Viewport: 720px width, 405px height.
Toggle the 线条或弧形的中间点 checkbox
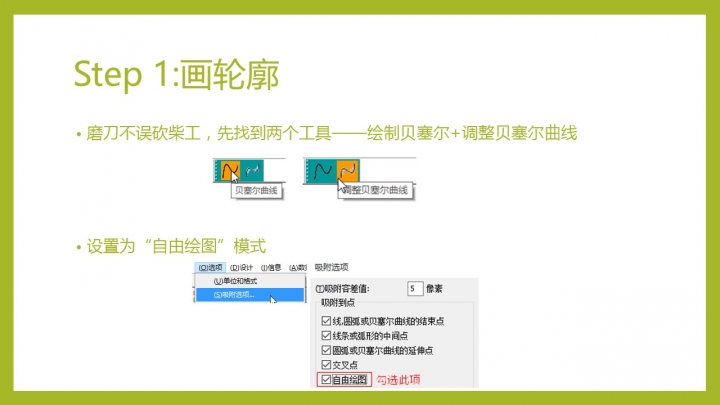326,336
